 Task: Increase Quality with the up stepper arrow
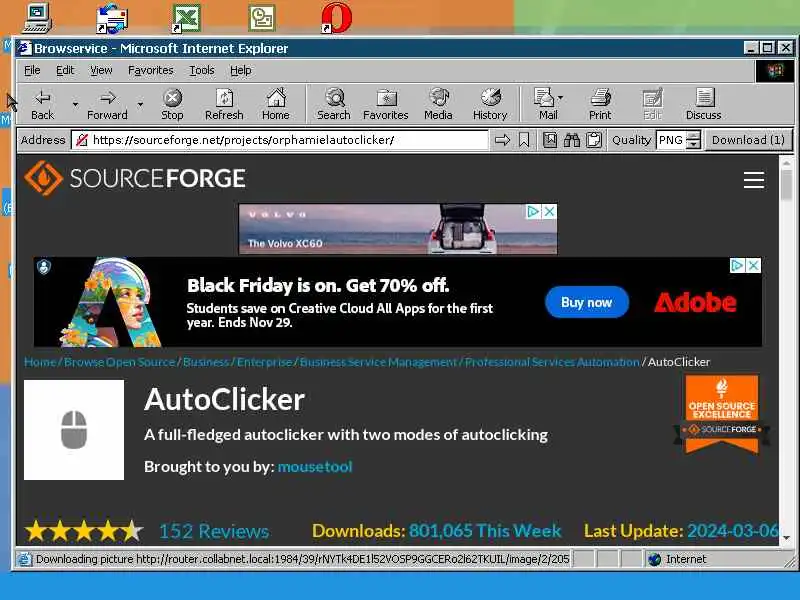click(693, 136)
